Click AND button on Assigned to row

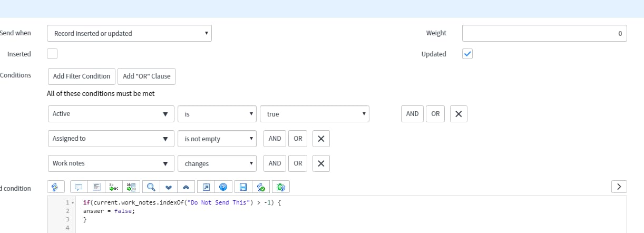click(275, 139)
